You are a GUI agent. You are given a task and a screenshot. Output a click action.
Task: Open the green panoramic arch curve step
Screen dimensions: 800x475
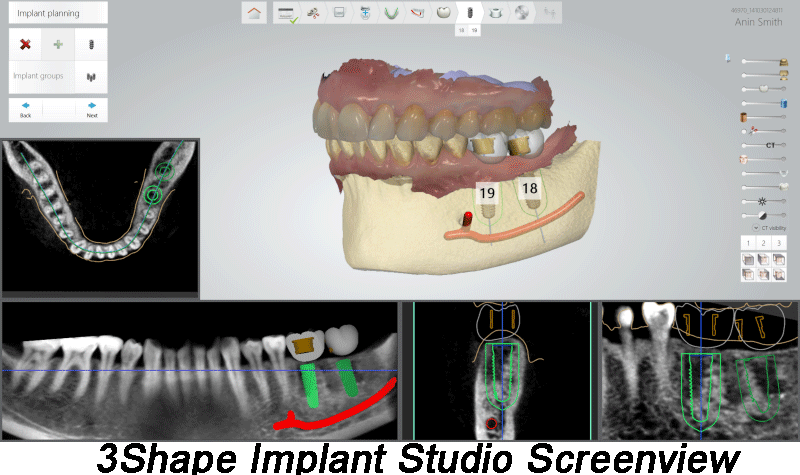391,13
